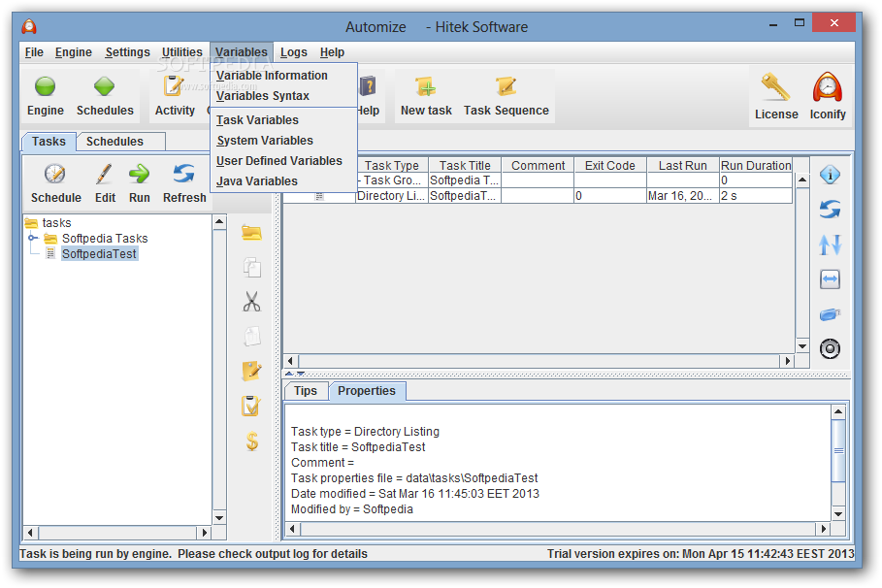Open the Help menu in menu bar
882x588 pixels.
coord(332,52)
